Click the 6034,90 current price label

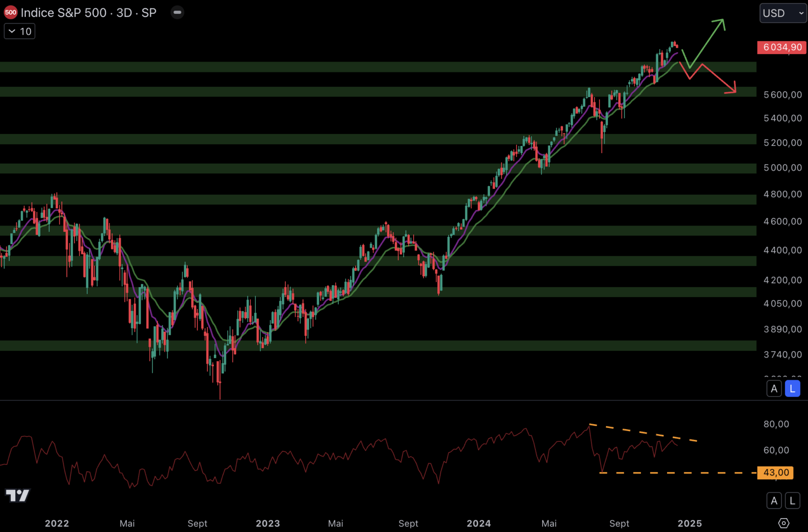[x=782, y=47]
